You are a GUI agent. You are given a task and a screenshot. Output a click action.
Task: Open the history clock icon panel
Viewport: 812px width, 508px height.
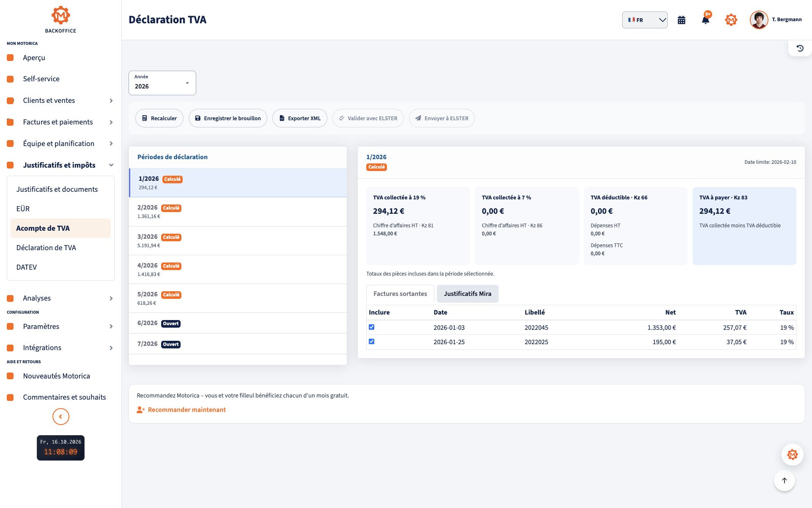pyautogui.click(x=800, y=48)
